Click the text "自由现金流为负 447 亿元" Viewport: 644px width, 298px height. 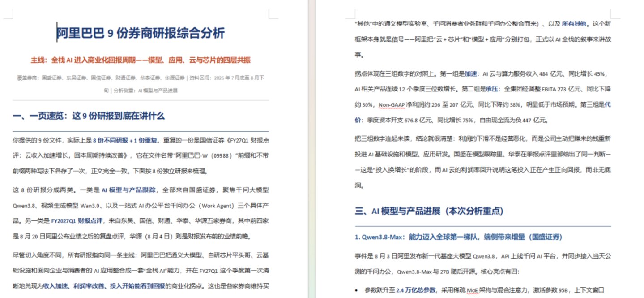tap(513, 120)
